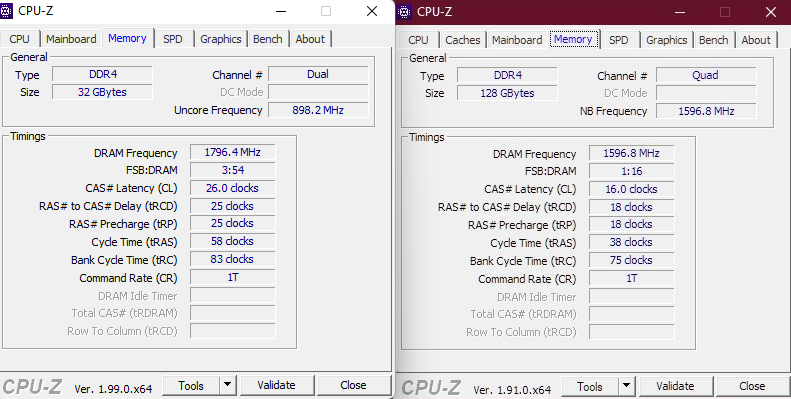Image resolution: width=791 pixels, height=399 pixels.
Task: Switch to SPD tab in left CPU-Z window
Action: (173, 39)
